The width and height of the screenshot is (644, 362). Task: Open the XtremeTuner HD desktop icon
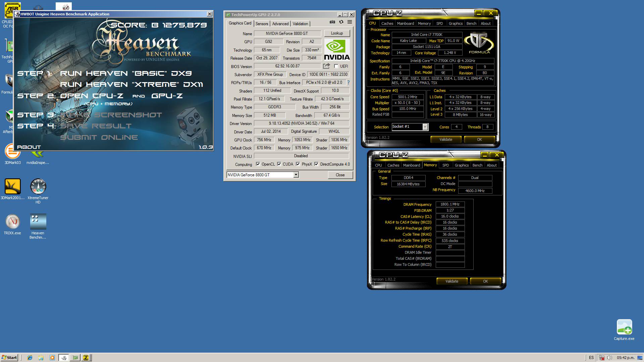click(x=38, y=191)
